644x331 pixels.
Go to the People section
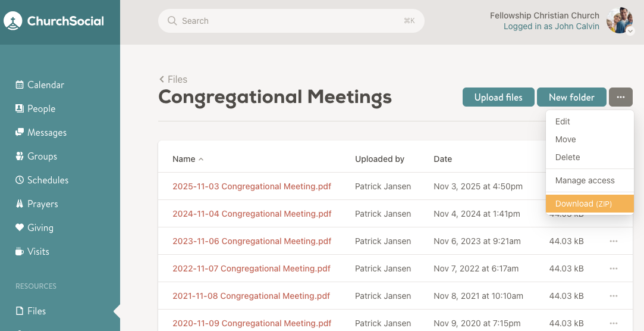coord(41,108)
